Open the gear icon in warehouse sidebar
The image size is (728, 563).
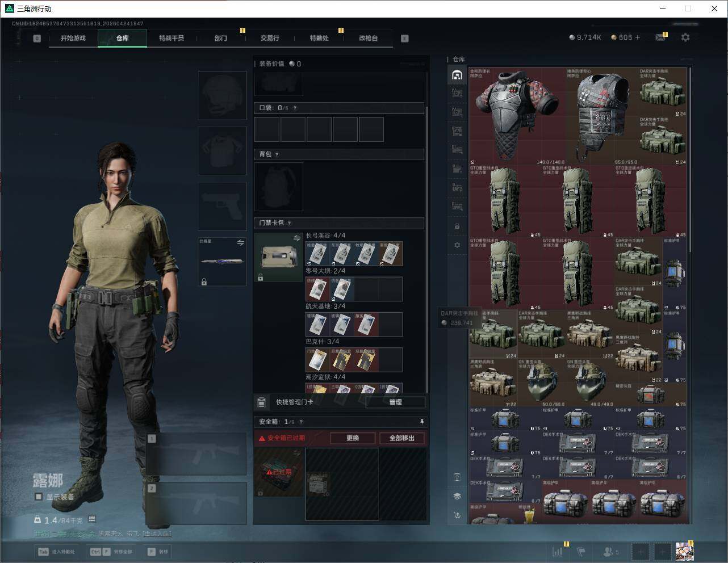[x=457, y=245]
